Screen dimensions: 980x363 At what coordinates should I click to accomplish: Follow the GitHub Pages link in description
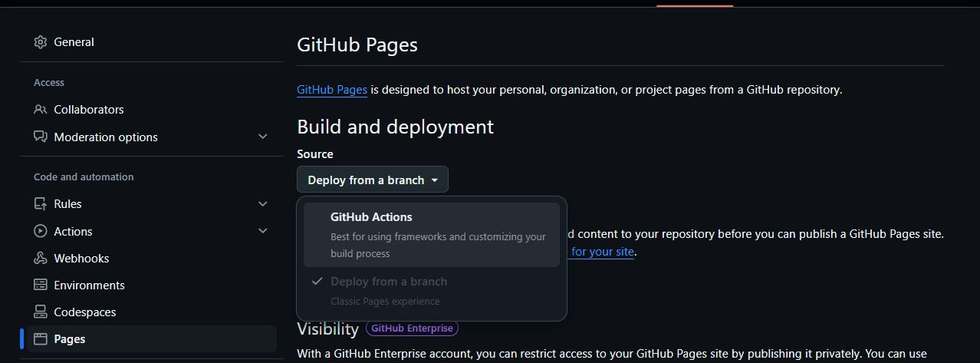coord(332,90)
